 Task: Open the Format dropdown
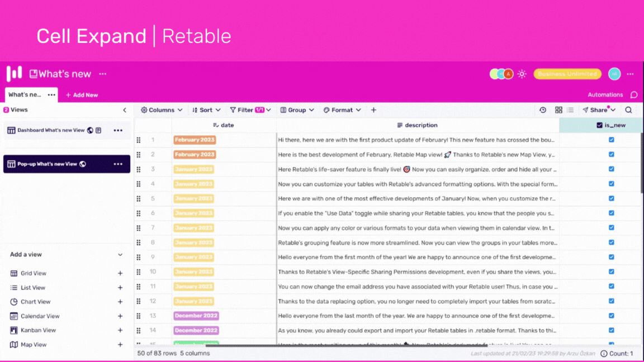click(x=342, y=110)
